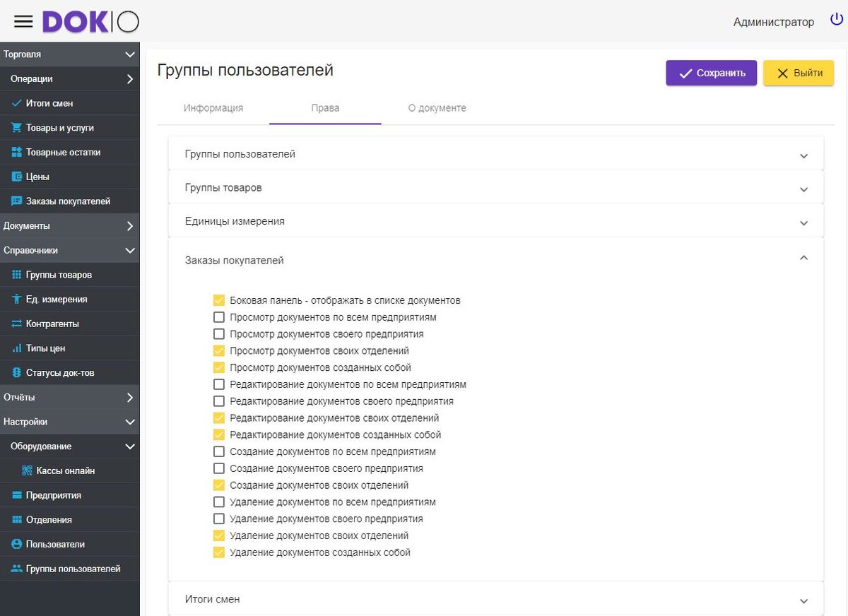Uncheck Создание документов своих отделений
Image resolution: width=848 pixels, height=616 pixels.
click(219, 485)
